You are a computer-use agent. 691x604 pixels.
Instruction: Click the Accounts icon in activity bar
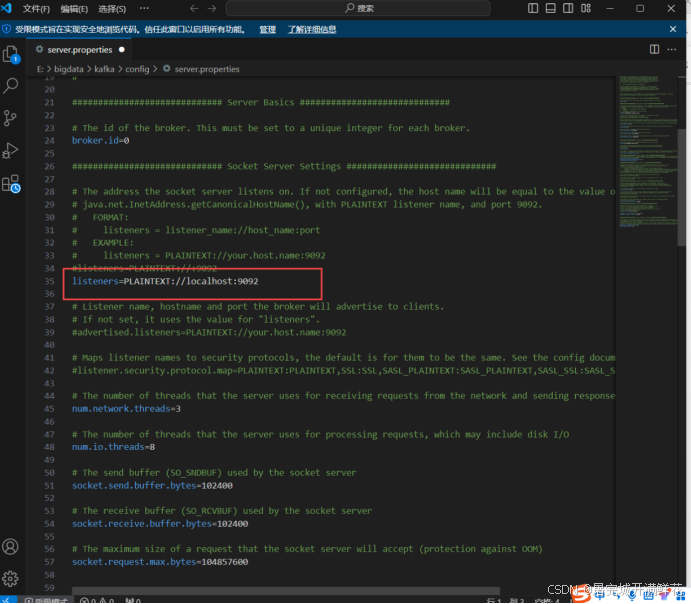(11, 547)
